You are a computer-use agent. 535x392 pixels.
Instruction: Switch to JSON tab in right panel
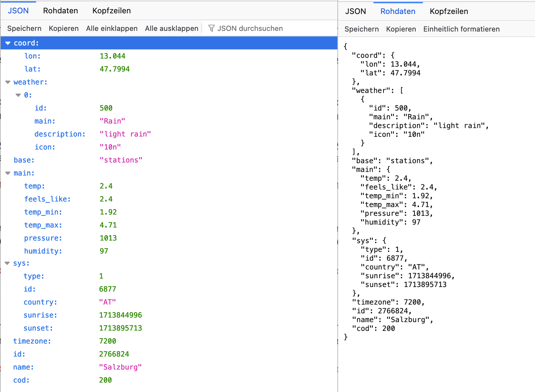(x=356, y=11)
